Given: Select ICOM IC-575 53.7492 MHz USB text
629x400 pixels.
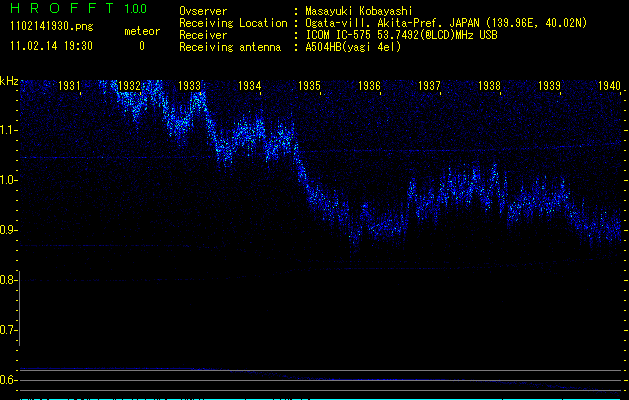Looking at the screenshot, I should click(401, 35).
